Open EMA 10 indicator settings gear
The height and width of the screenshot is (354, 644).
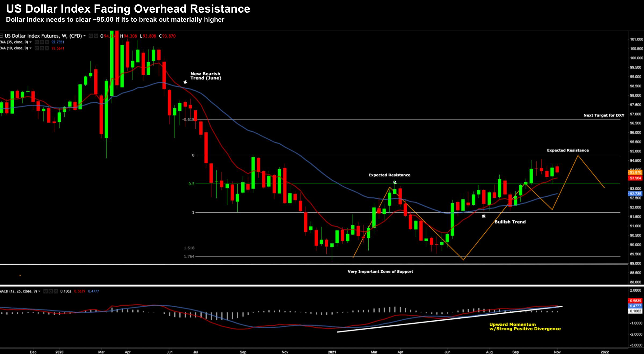42,48
